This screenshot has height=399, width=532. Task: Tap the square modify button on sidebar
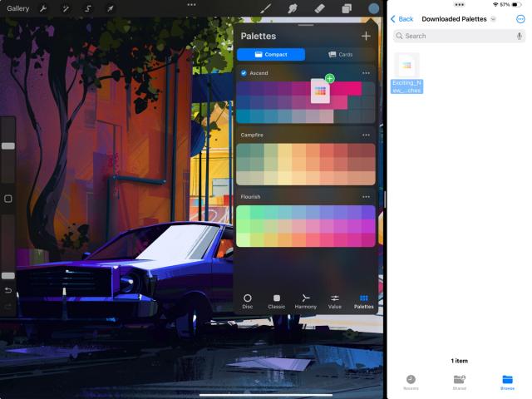8,199
